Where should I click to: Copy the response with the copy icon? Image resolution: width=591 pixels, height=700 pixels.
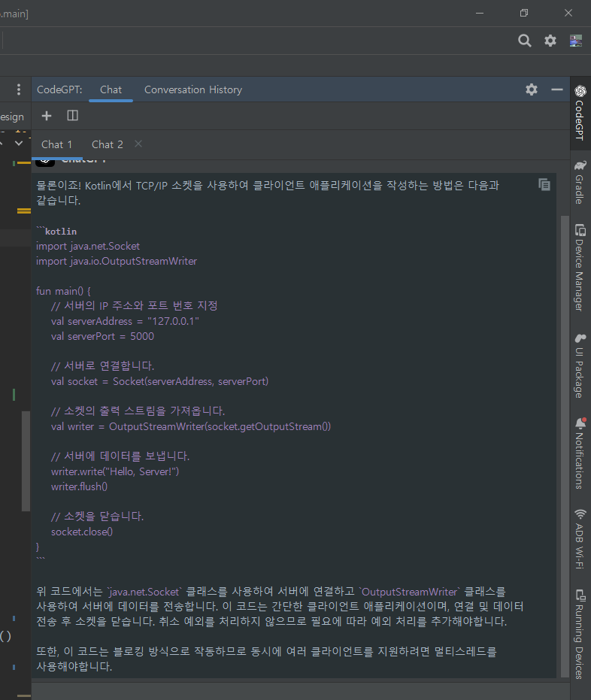(x=544, y=184)
